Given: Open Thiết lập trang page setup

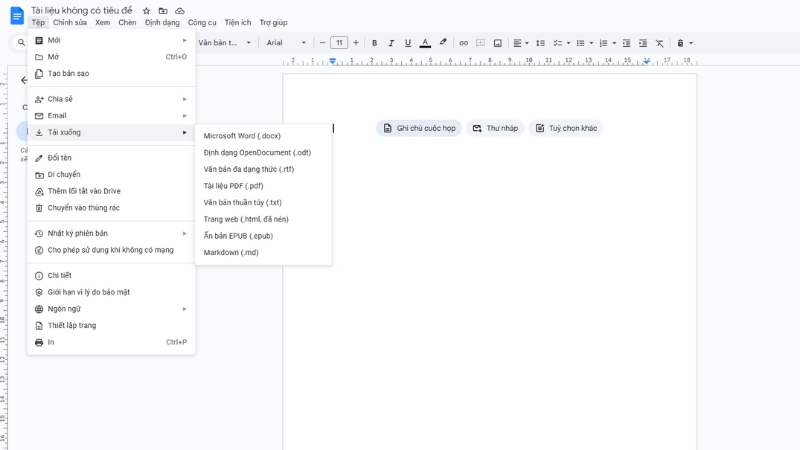Looking at the screenshot, I should coord(111,326).
